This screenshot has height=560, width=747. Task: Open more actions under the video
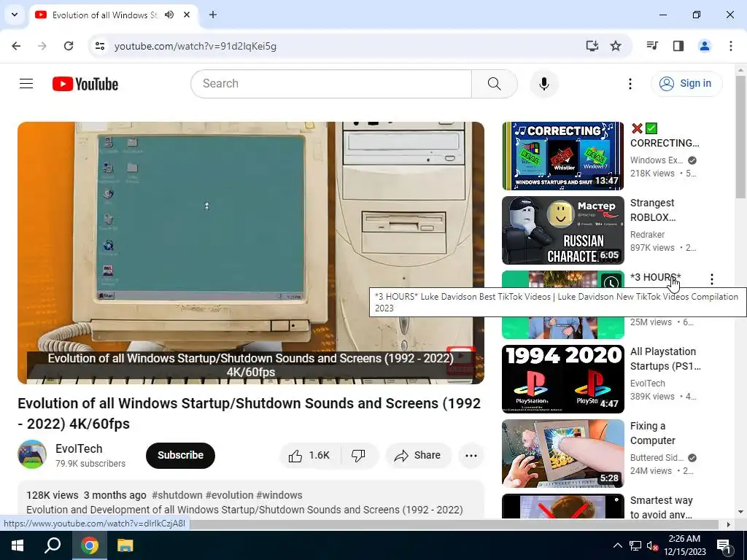click(x=471, y=455)
